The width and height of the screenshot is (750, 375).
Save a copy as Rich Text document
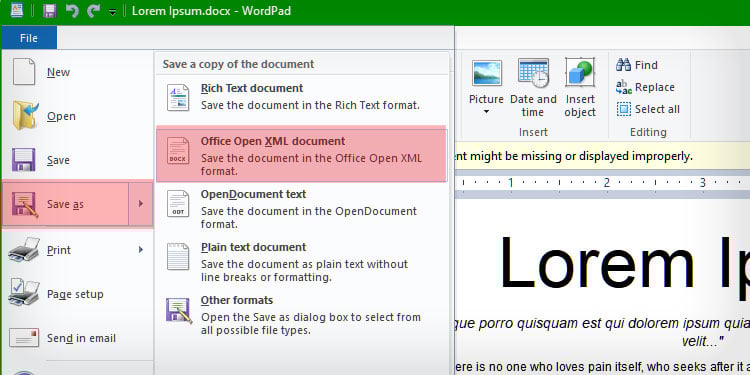point(301,97)
